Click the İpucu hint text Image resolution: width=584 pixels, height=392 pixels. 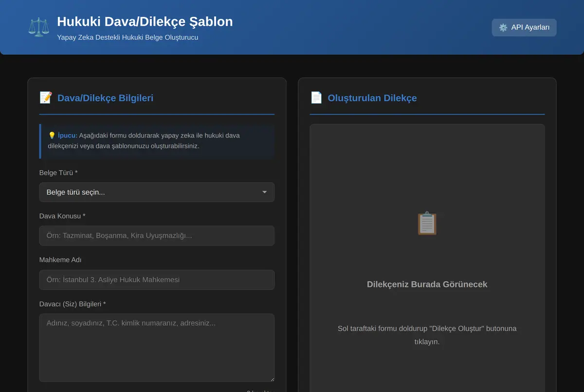coord(144,141)
